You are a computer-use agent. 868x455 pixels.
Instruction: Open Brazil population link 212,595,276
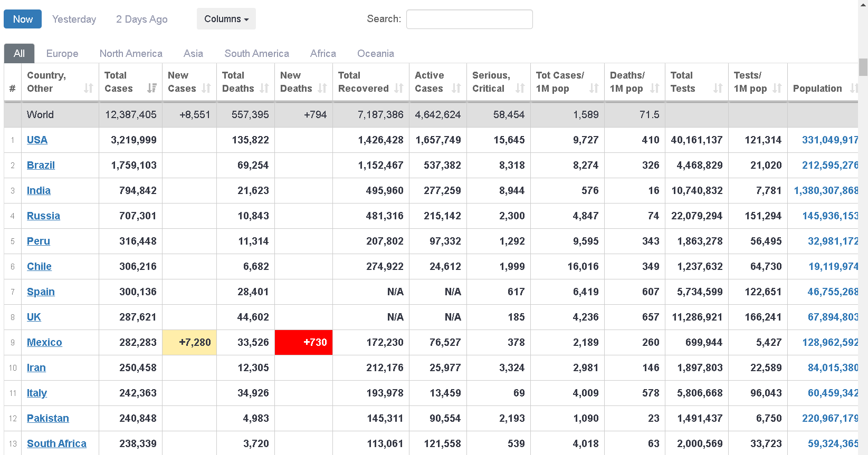pyautogui.click(x=830, y=165)
